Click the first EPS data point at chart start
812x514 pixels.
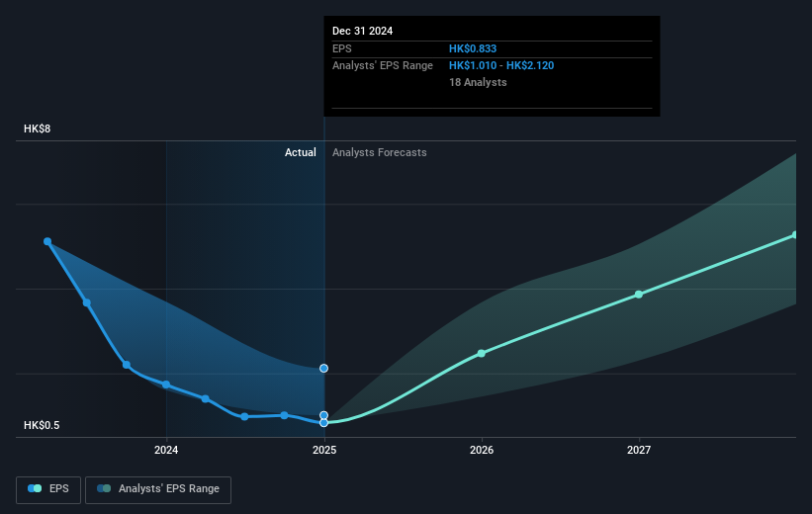click(x=47, y=242)
